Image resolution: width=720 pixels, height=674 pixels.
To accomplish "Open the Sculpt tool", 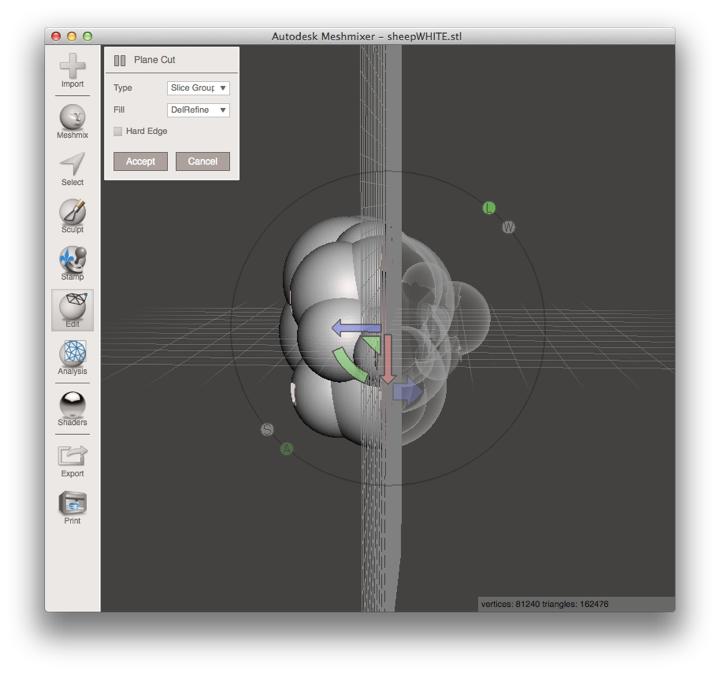I will pyautogui.click(x=72, y=212).
